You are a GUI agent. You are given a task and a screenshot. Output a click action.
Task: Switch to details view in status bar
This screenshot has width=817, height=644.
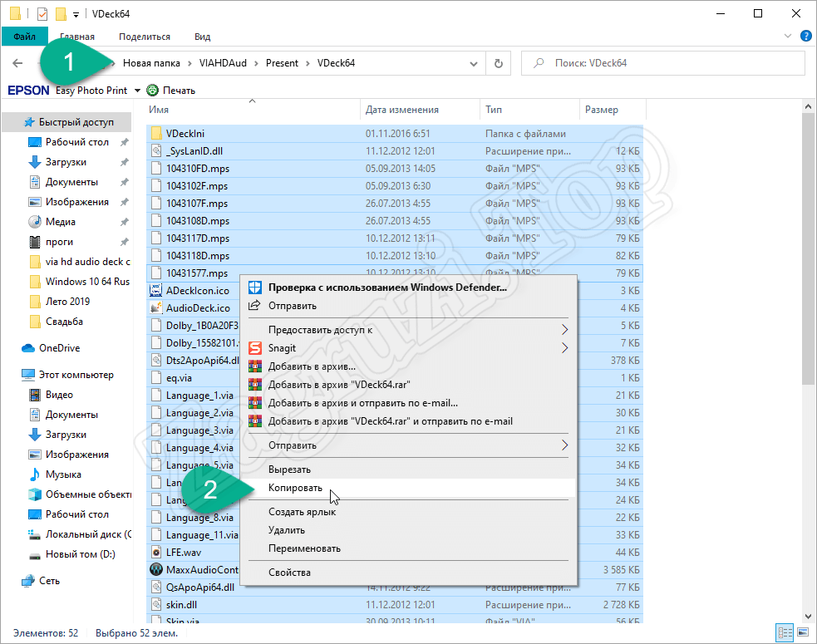point(783,633)
